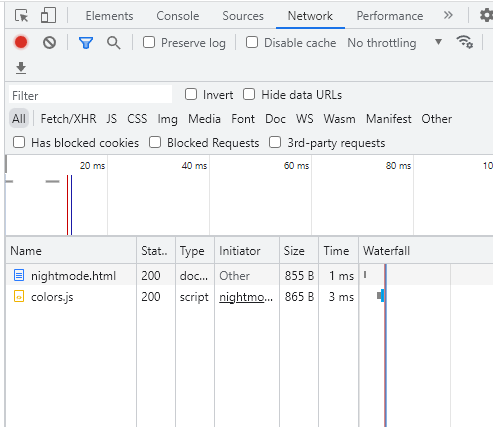This screenshot has height=427, width=493.
Task: Open the Sources tab
Action: pyautogui.click(x=243, y=16)
